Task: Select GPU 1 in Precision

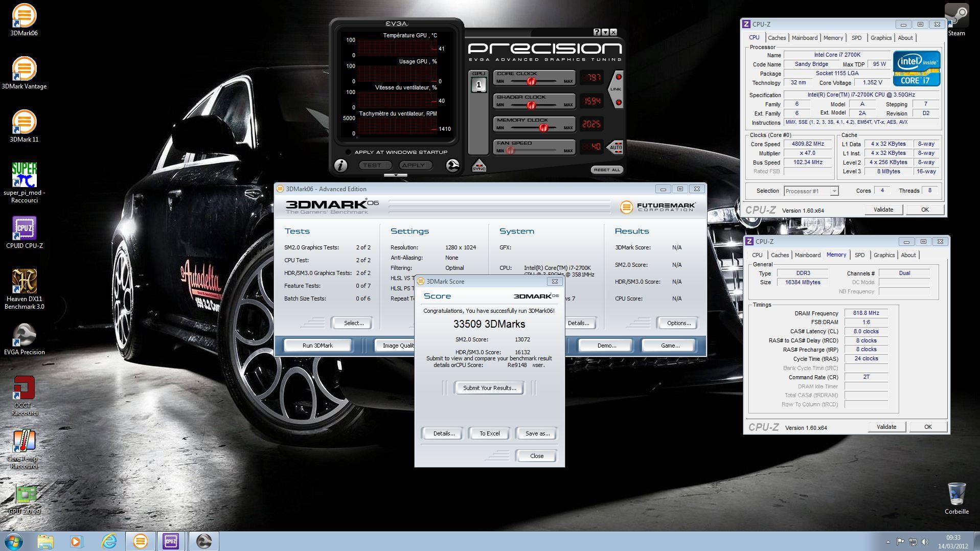Action: click(x=478, y=85)
